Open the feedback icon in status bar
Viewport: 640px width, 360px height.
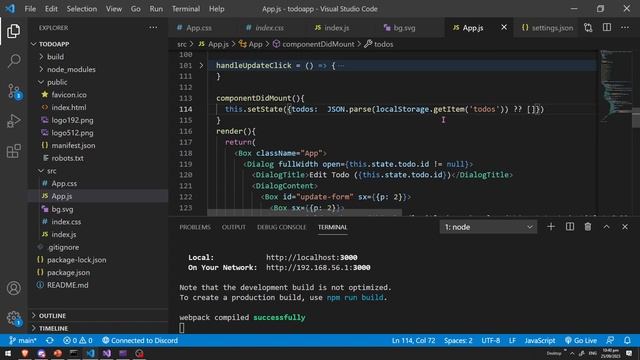(610, 340)
